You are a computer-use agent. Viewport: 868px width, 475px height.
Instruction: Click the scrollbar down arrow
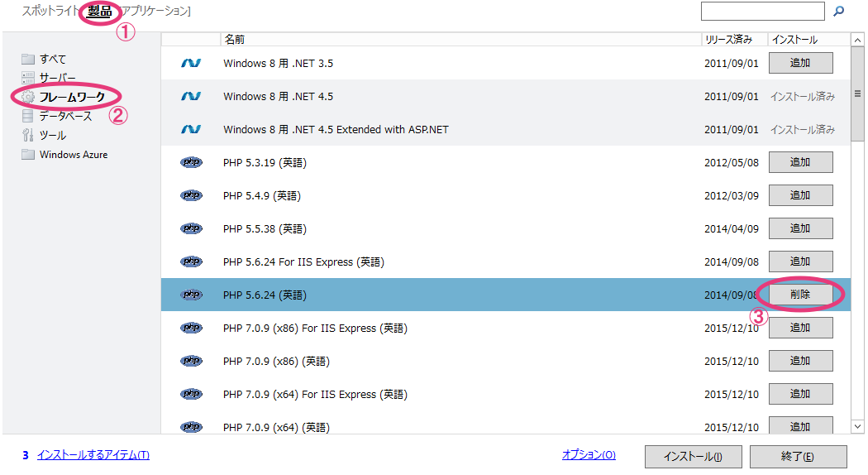click(857, 426)
